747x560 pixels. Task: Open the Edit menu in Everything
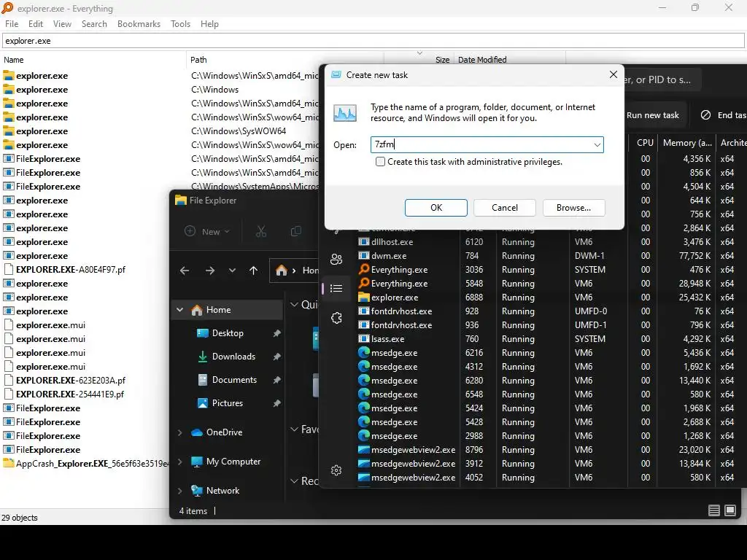35,24
